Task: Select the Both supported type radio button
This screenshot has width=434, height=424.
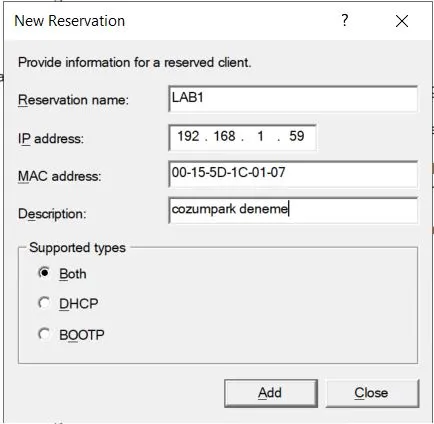Action: (44, 273)
